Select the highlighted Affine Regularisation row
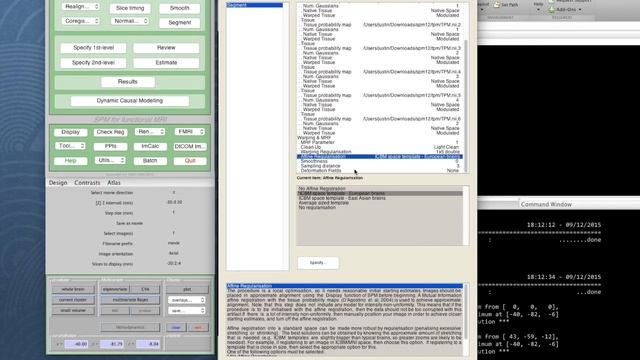 point(380,156)
